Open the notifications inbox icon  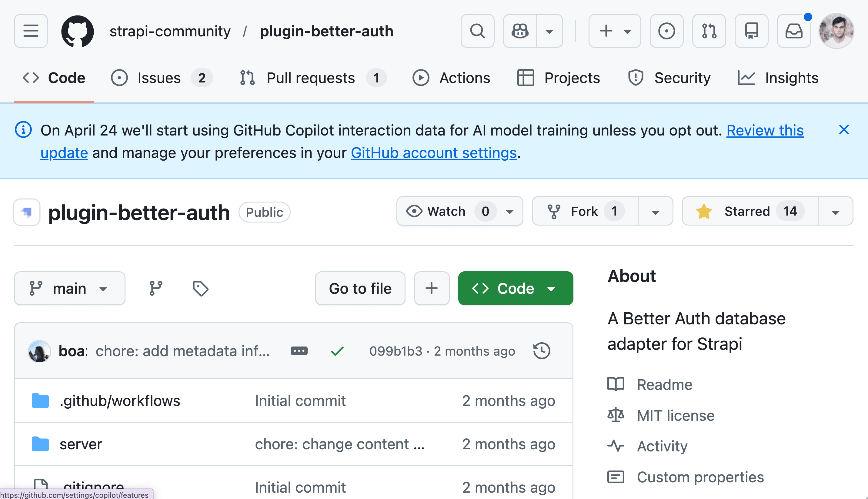pyautogui.click(x=794, y=31)
